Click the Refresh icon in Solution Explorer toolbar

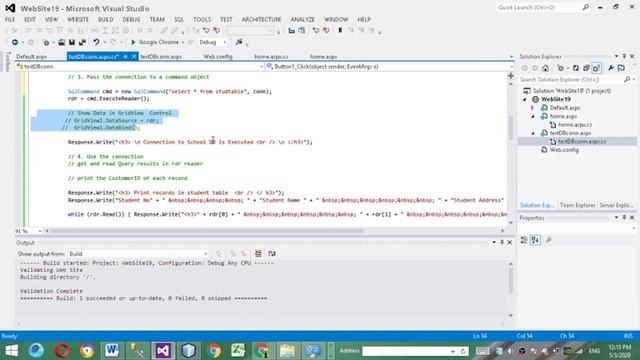[576, 68]
